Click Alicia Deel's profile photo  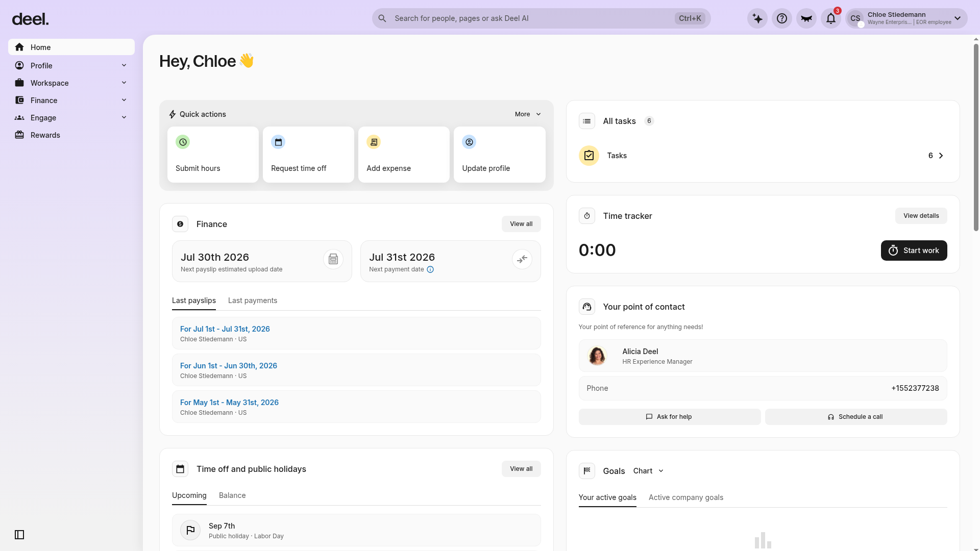[597, 356]
